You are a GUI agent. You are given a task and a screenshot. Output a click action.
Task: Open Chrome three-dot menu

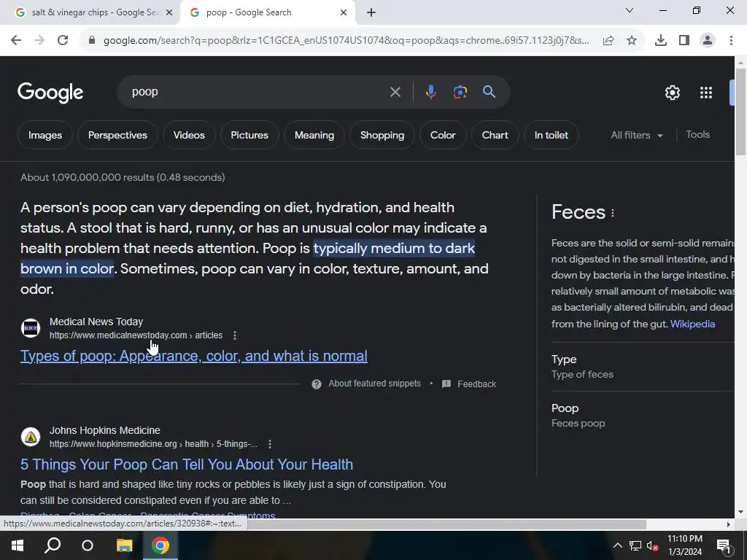coord(731,41)
